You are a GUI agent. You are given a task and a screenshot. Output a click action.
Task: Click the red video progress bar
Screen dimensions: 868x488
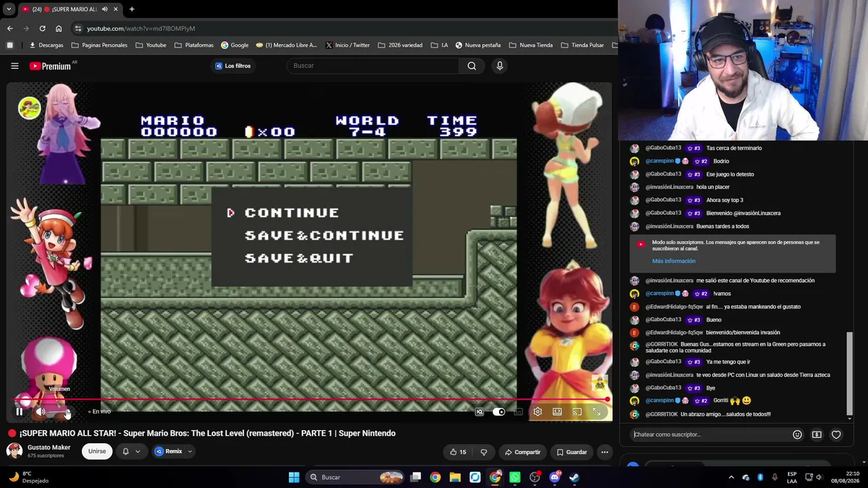[x=311, y=400]
